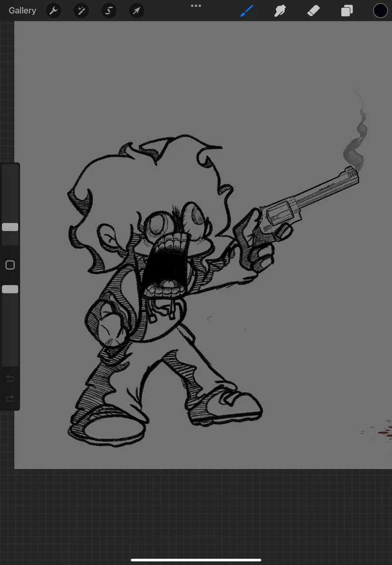Open the Layers panel
392x565 pixels.
coord(347,10)
